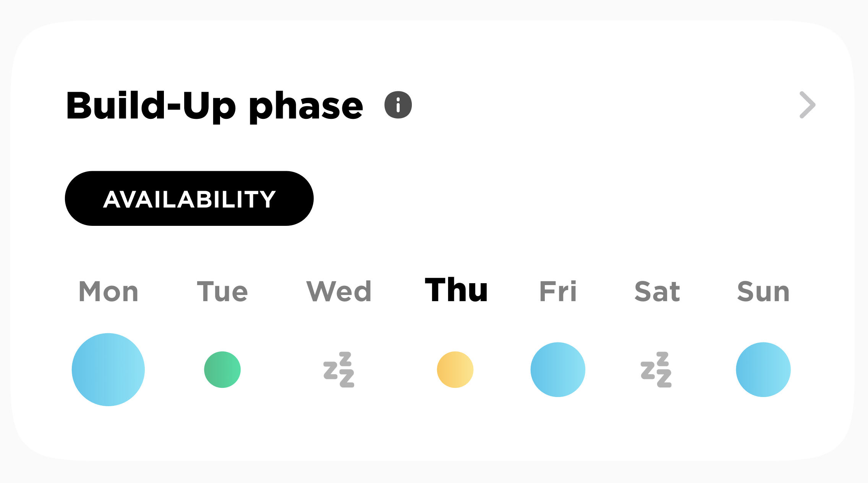Select the Mon day label

[x=108, y=292]
